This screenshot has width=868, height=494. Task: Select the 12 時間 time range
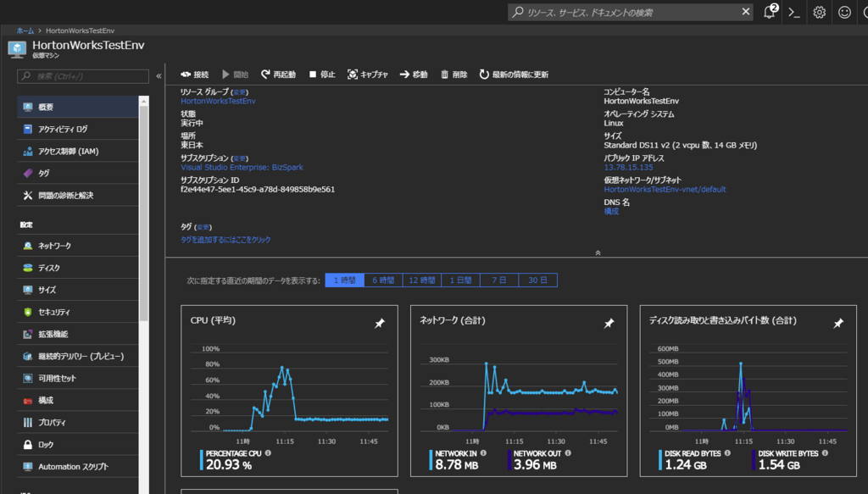(x=422, y=280)
